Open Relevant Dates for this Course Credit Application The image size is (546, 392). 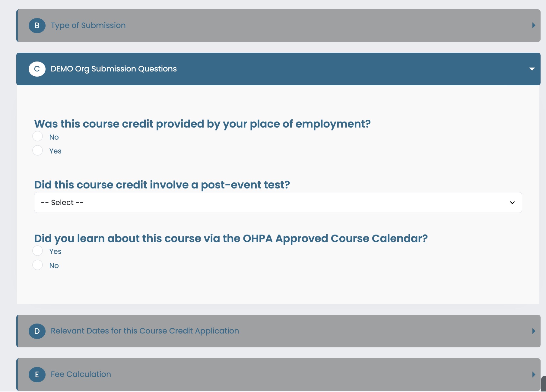tap(145, 331)
